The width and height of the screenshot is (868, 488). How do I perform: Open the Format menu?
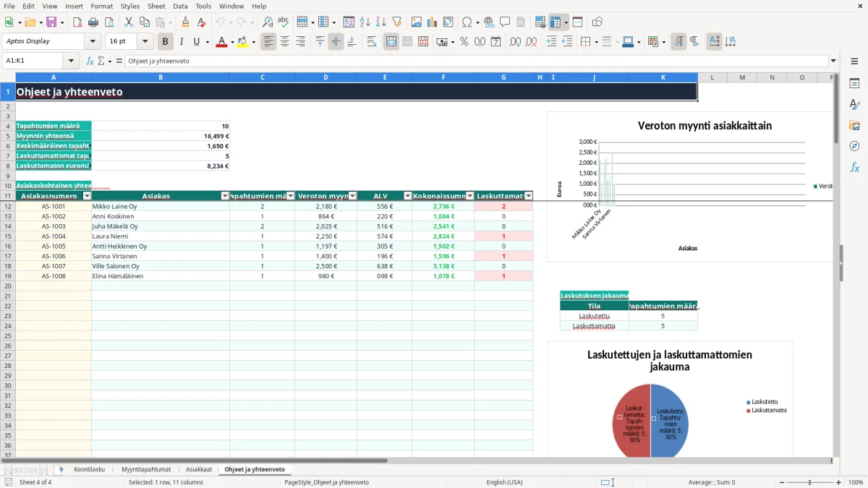101,6
